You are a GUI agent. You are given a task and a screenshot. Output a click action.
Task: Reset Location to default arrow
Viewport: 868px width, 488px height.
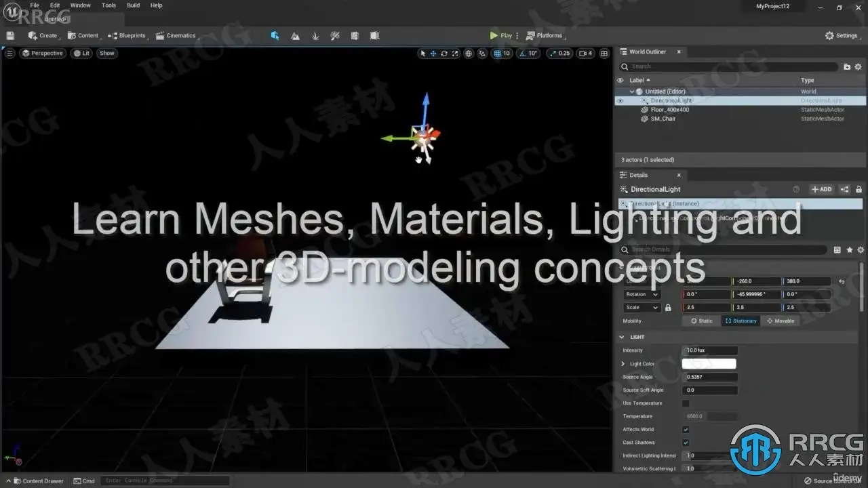coord(842,281)
